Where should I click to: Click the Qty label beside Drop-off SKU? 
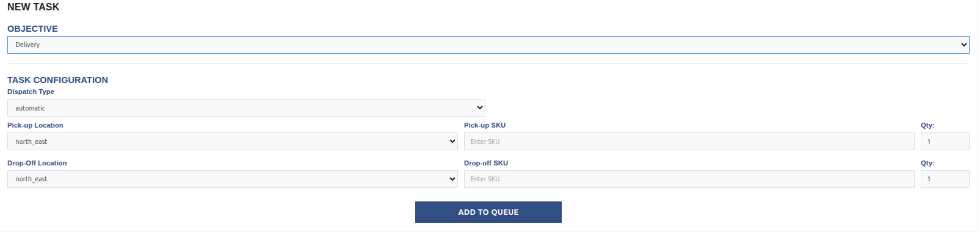point(927,163)
